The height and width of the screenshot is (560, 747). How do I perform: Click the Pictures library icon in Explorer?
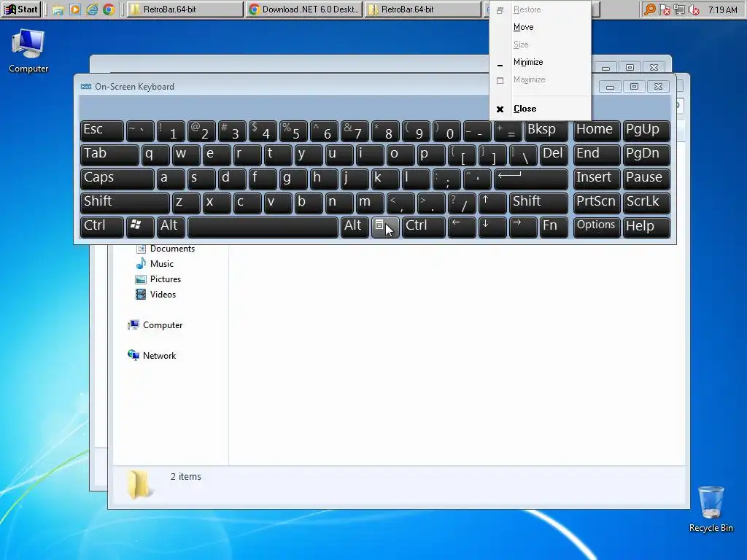pos(141,279)
